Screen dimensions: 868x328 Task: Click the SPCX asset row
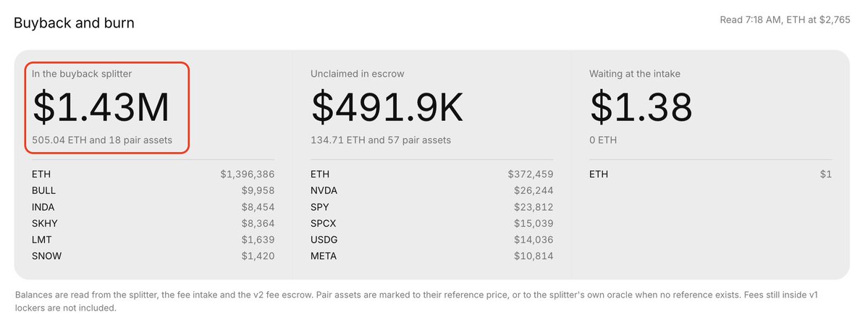(x=431, y=223)
